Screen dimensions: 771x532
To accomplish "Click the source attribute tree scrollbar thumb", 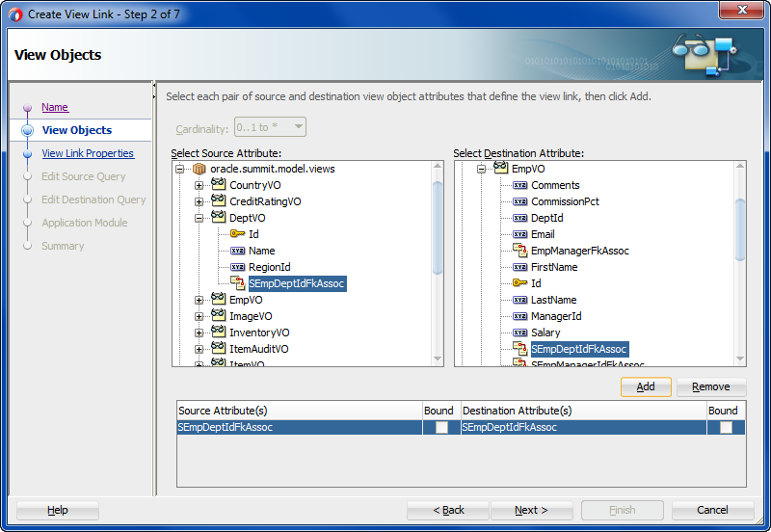I will [438, 227].
